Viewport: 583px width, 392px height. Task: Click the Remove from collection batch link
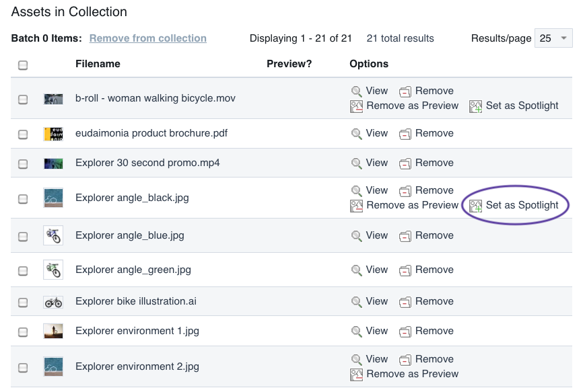coord(148,38)
